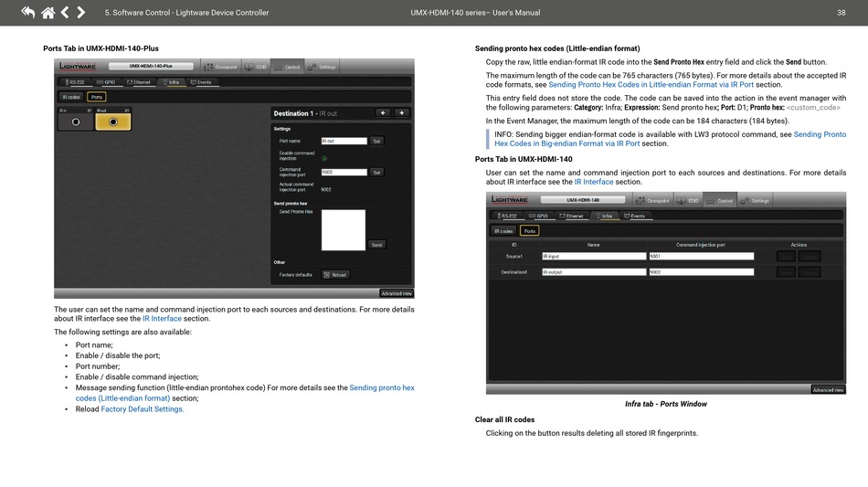The width and height of the screenshot is (868, 487).
Task: Switch to Ethernet subtab in UMX-HDMI-140 screenshot
Action: tap(571, 216)
